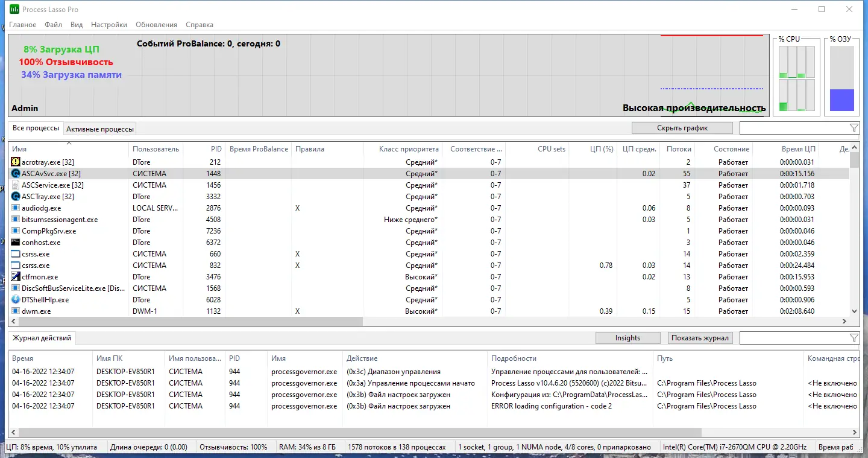Focus the action log filter search field

point(794,338)
